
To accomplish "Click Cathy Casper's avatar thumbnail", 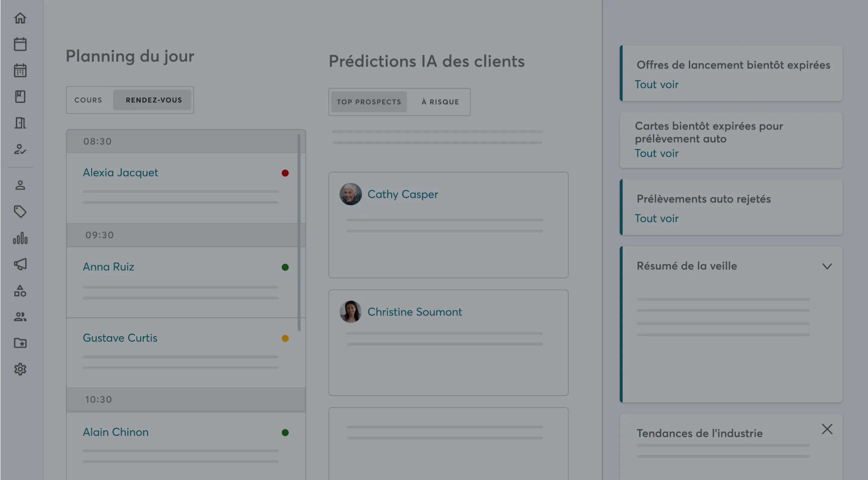I will pos(351,194).
